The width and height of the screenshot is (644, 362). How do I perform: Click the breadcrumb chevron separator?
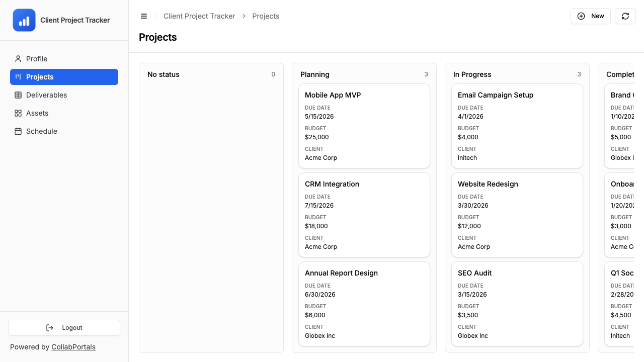244,16
